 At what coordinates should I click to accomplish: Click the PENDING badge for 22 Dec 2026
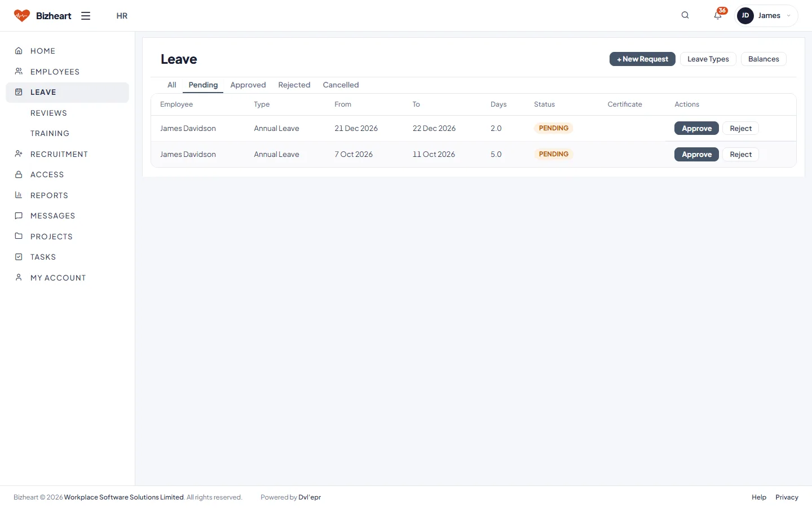[554, 128]
